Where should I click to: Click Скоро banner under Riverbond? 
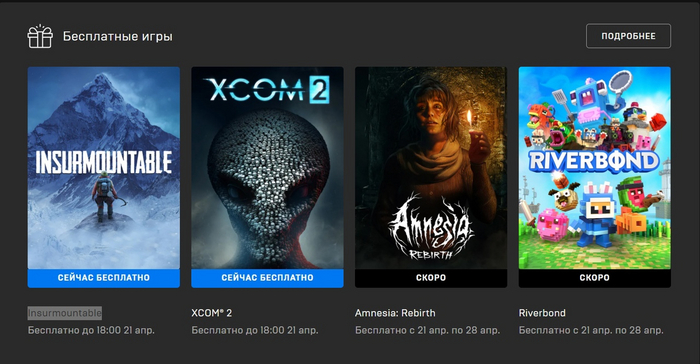tap(595, 278)
